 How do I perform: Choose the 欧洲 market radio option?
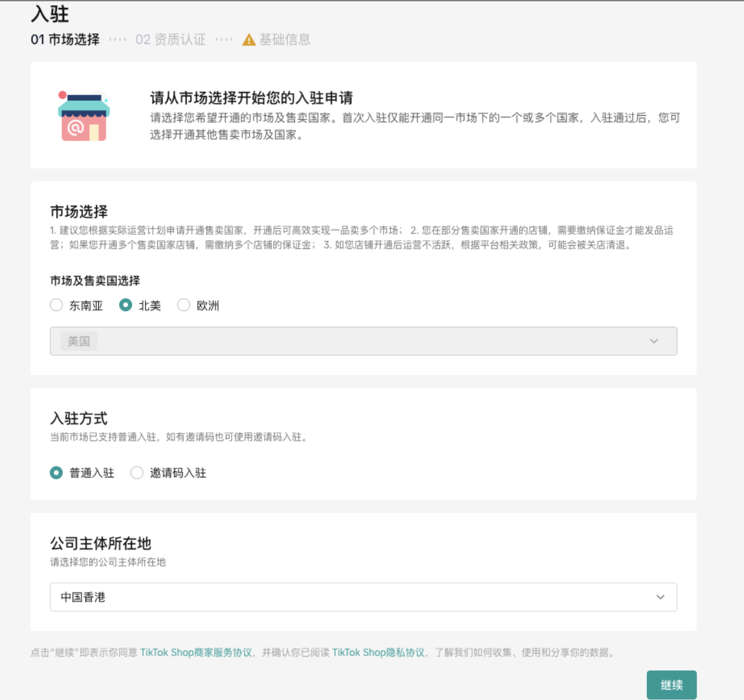(x=184, y=305)
